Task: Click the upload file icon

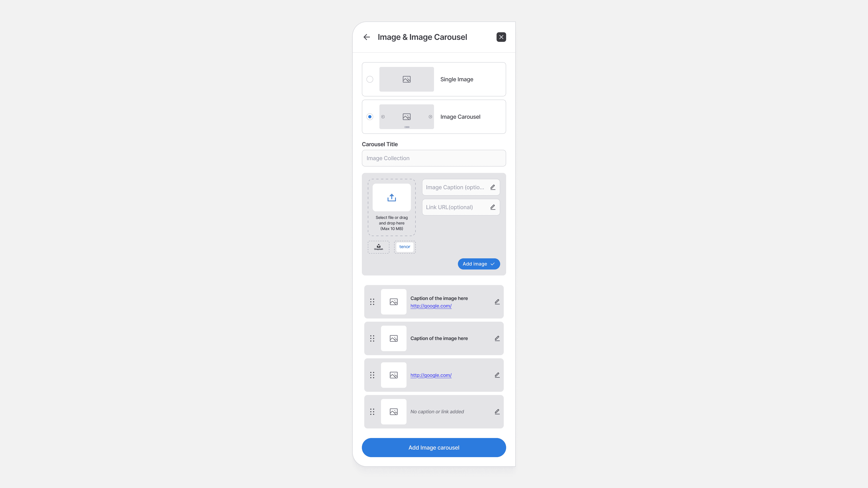Action: click(x=392, y=197)
